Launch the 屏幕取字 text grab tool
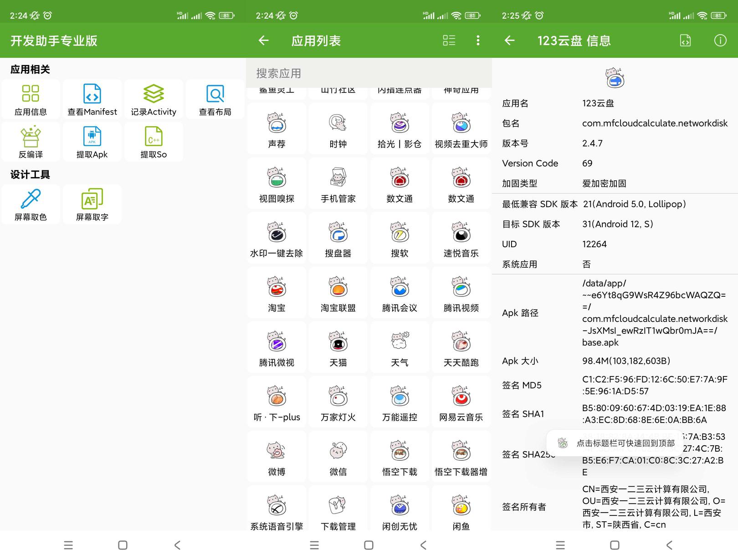 [92, 204]
